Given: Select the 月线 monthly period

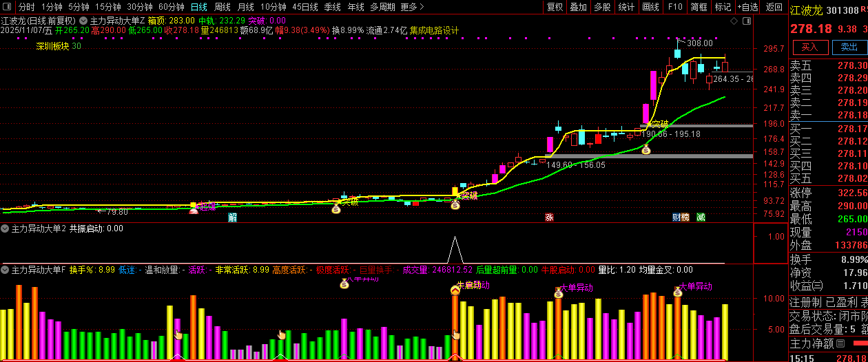Looking at the screenshot, I should [245, 7].
